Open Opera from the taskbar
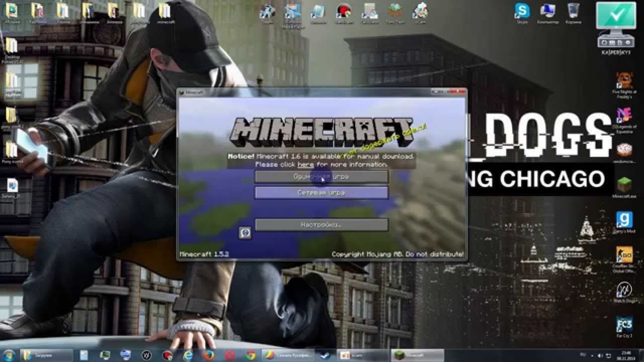 click(229, 355)
